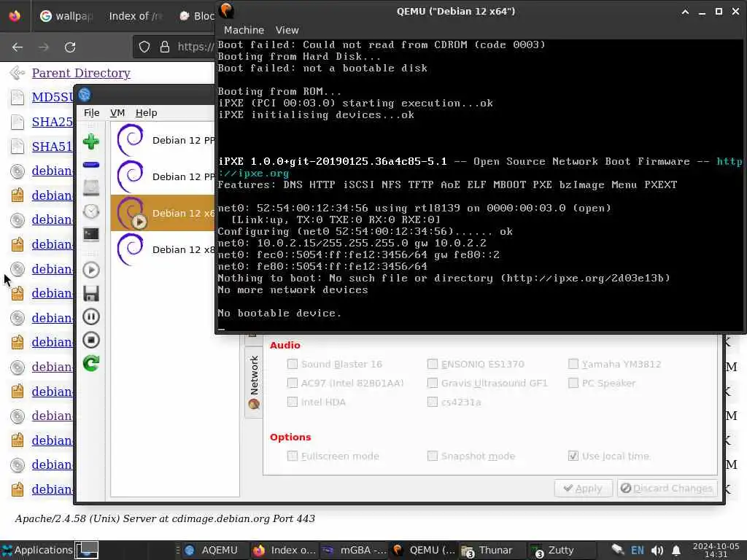
Task: Open the Applications menu in the panel
Action: tap(37, 550)
